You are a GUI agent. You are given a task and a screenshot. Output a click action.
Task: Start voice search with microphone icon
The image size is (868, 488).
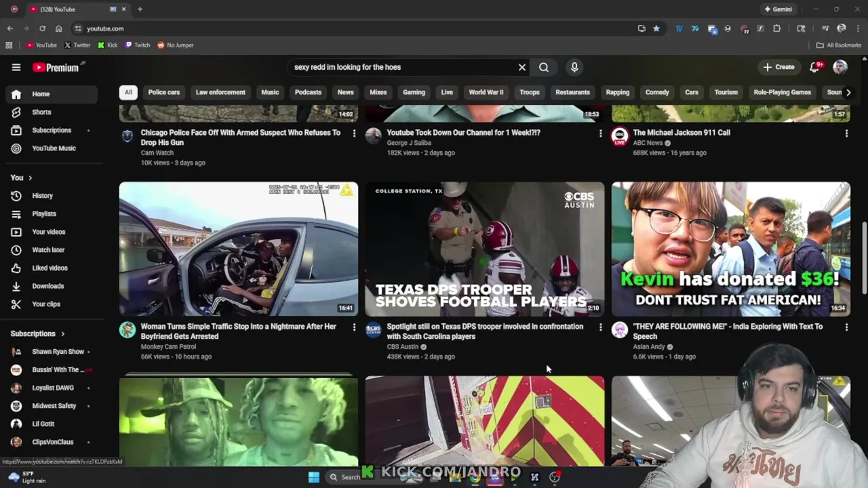(x=574, y=67)
